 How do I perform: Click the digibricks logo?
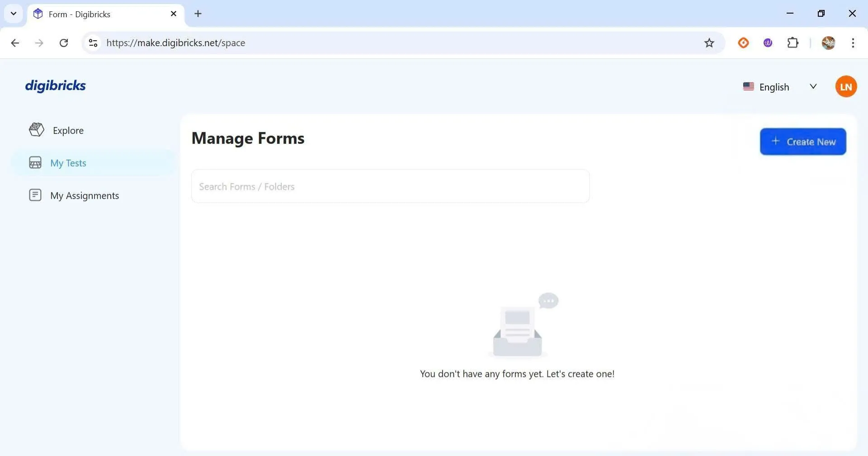55,85
